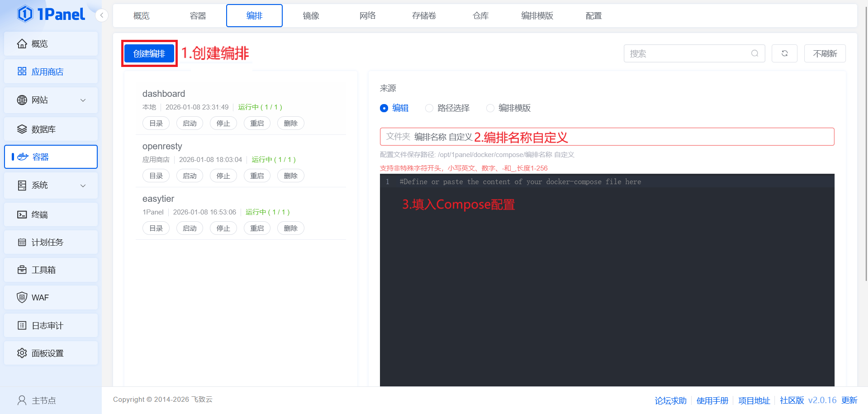Click the shield icon for WAF

click(22, 297)
